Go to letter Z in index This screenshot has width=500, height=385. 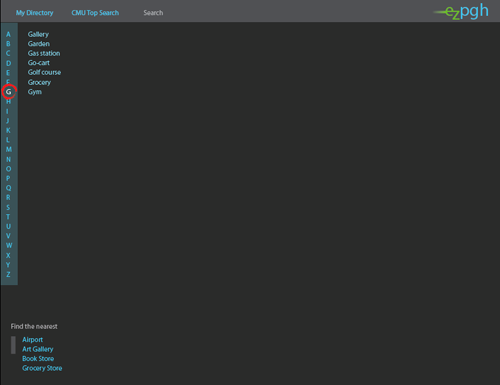(8, 275)
